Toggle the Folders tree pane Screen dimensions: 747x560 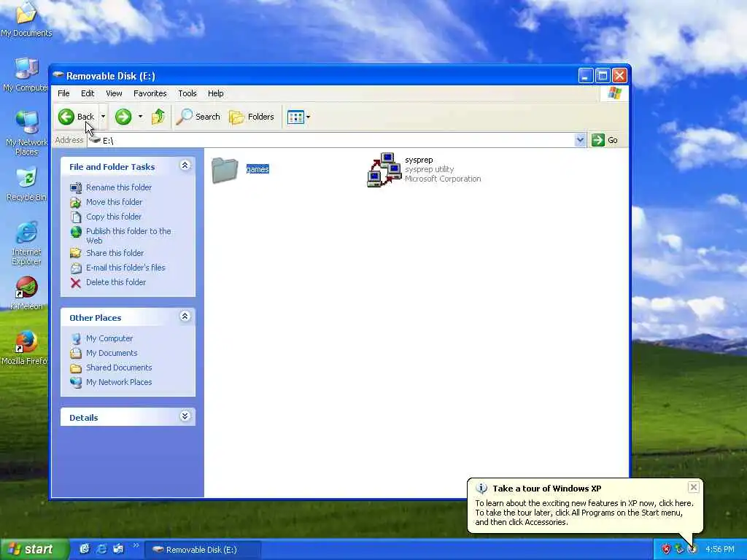pos(252,117)
